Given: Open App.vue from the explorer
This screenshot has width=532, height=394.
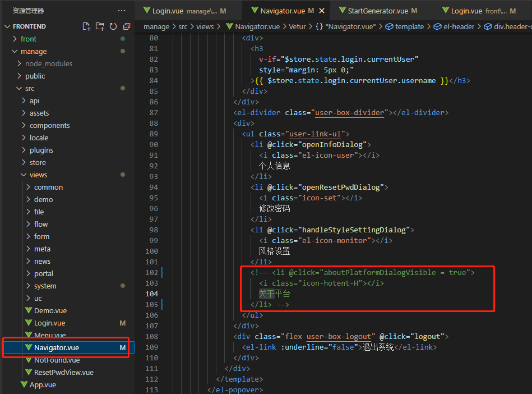Looking at the screenshot, I should coord(43,384).
